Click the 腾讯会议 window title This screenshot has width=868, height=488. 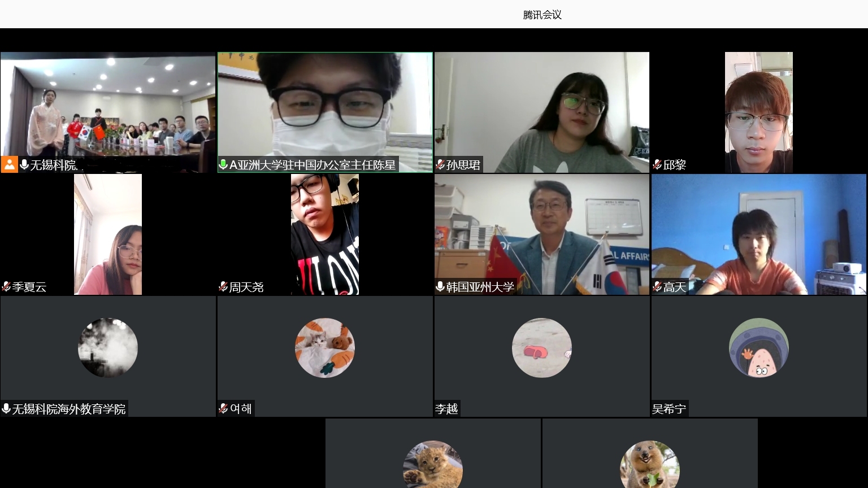tap(542, 15)
